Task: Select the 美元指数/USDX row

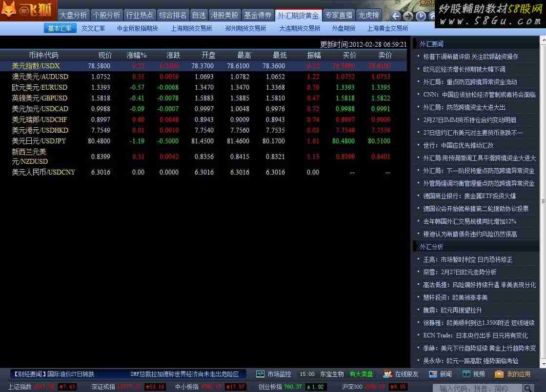Action: [203, 66]
